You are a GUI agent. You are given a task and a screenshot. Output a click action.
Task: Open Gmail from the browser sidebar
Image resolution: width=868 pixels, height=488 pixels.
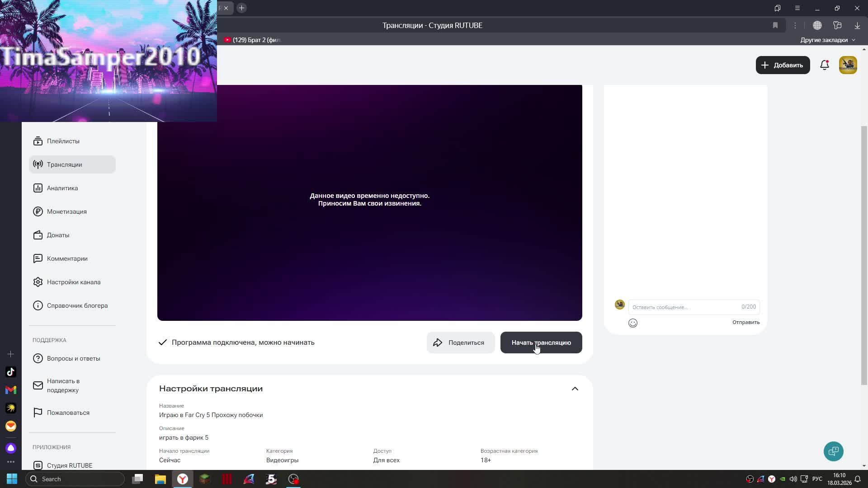click(11, 390)
